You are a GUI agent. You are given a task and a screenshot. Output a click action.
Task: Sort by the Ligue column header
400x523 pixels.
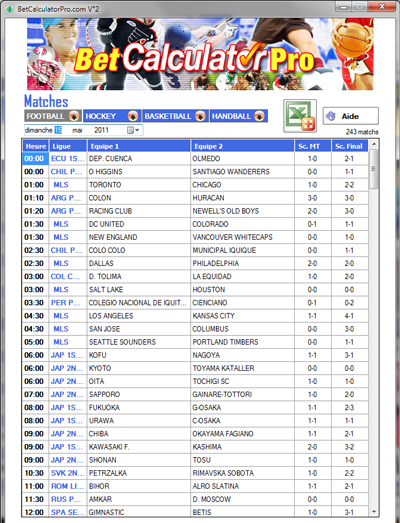click(68, 146)
